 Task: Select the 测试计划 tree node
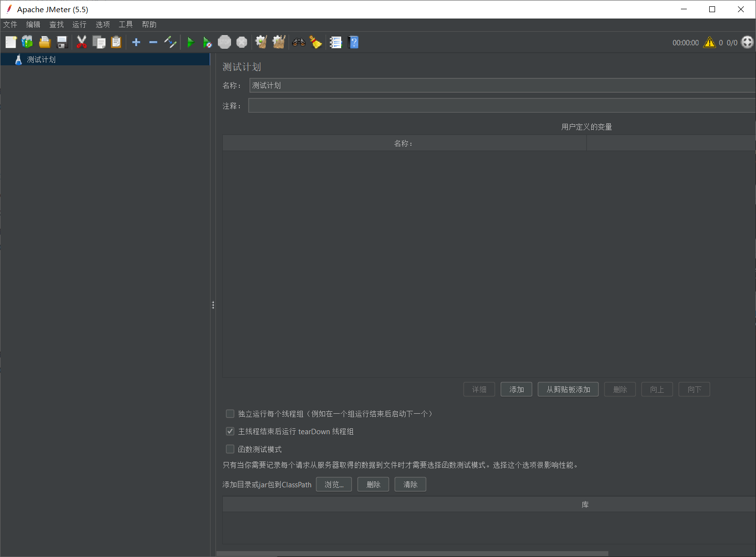[105, 59]
